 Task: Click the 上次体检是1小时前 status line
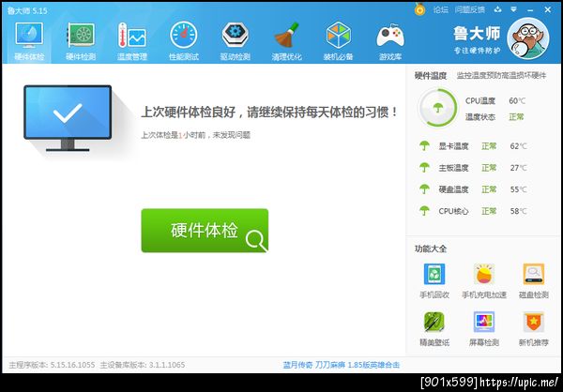click(x=196, y=135)
